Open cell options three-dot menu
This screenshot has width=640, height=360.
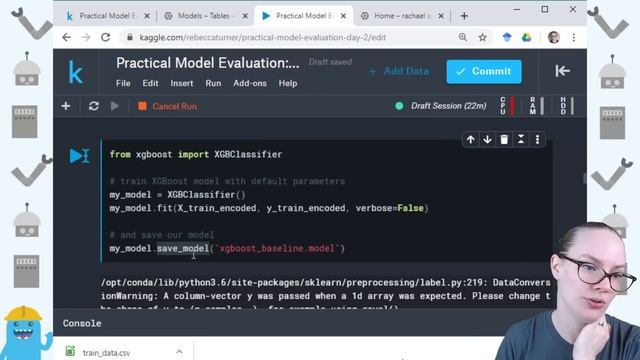point(537,140)
